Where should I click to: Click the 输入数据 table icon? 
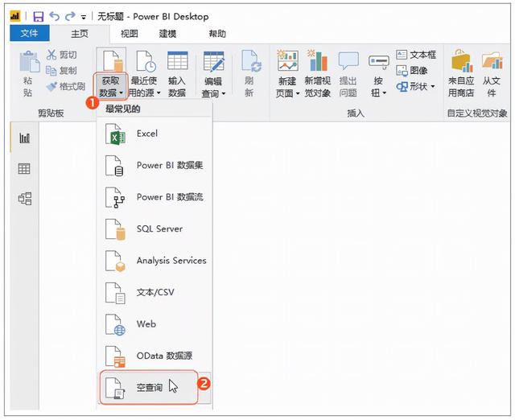(x=177, y=61)
